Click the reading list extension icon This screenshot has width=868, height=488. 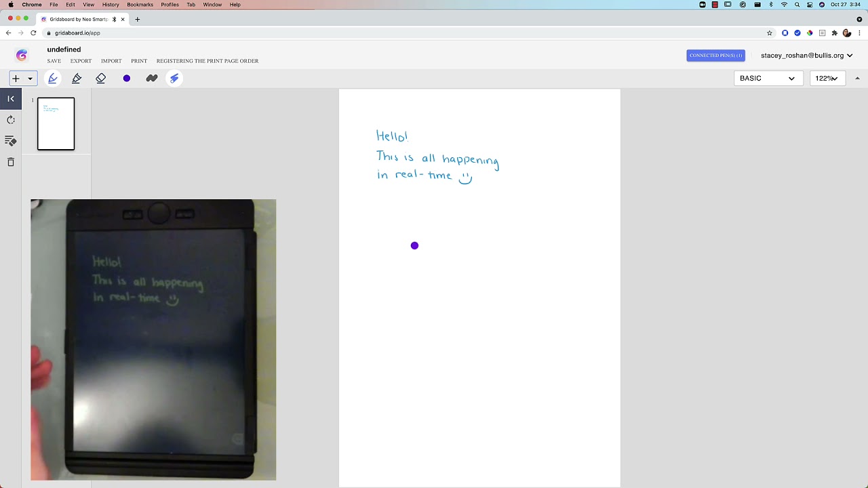tap(823, 33)
